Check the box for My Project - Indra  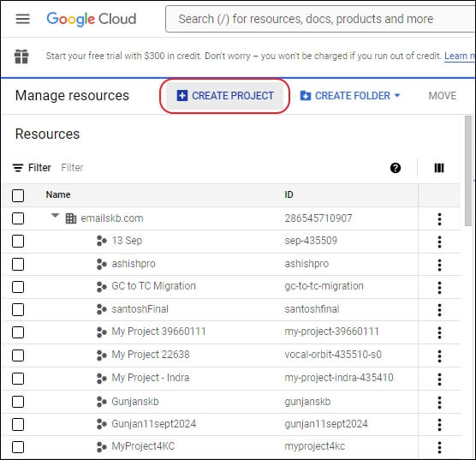[x=18, y=379]
